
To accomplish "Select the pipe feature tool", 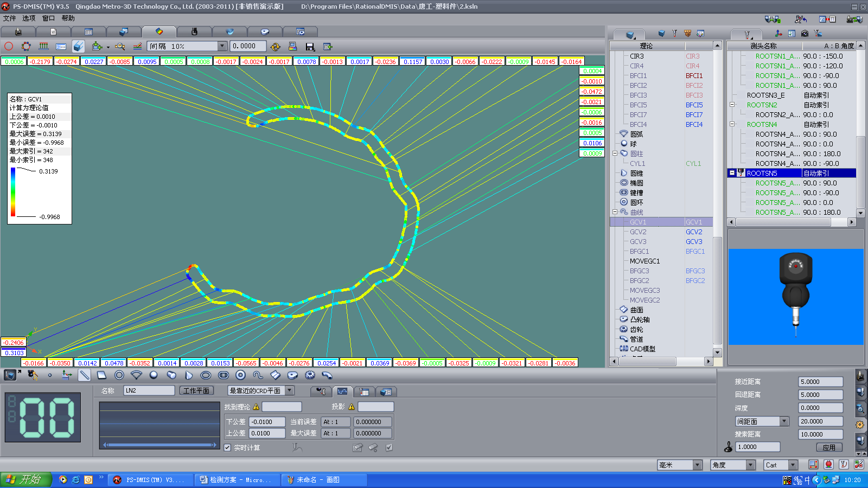I will pyautogui.click(x=327, y=375).
